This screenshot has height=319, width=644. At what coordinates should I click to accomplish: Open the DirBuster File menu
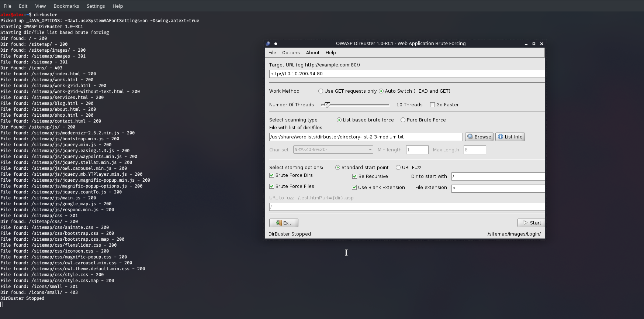tap(272, 53)
